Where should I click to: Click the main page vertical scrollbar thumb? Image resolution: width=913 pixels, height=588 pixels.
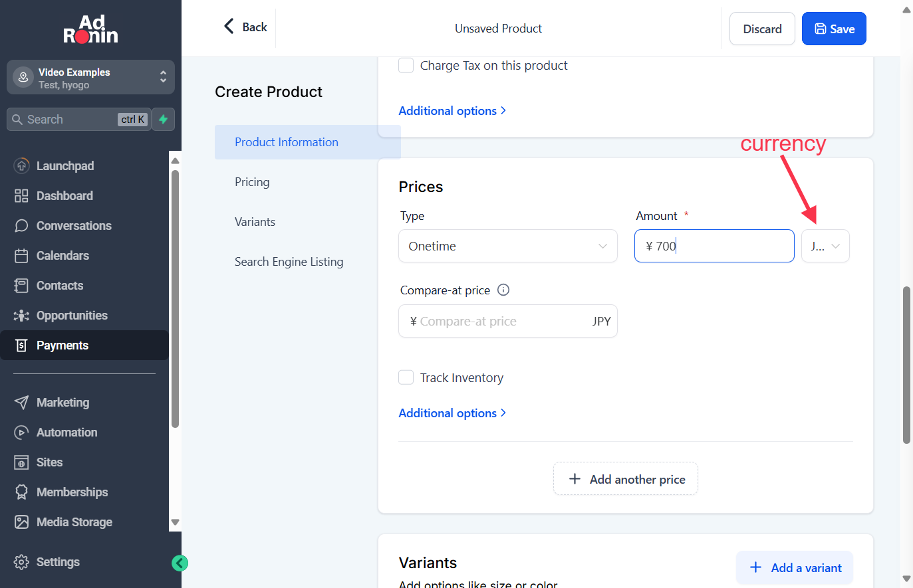click(x=906, y=365)
